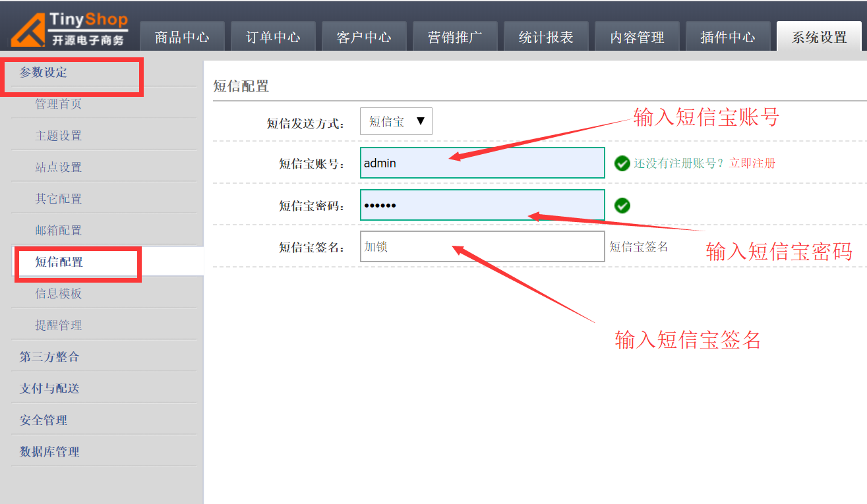The width and height of the screenshot is (867, 504).
Task: Click the 短信宝签名 signature input
Action: pyautogui.click(x=482, y=246)
